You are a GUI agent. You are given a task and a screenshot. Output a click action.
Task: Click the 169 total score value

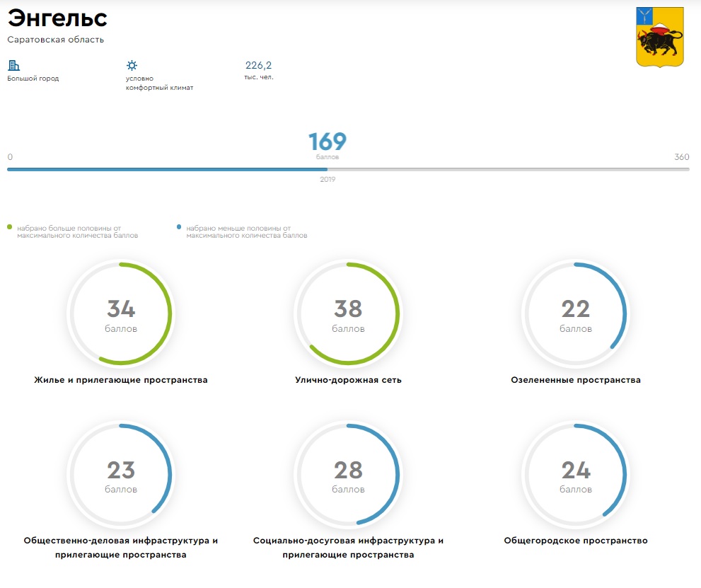click(x=328, y=142)
